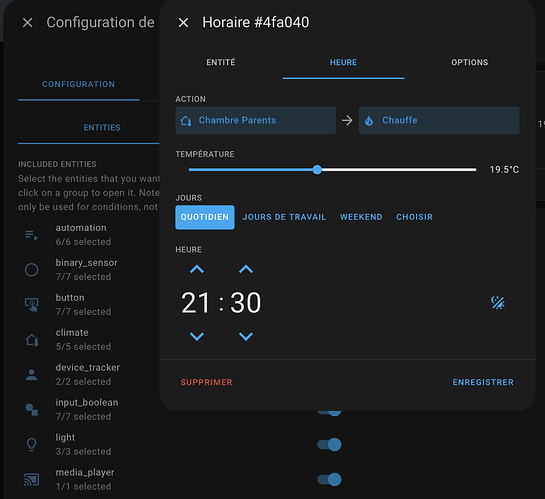Click the temperature slider handle
The height and width of the screenshot is (499, 545).
317,170
